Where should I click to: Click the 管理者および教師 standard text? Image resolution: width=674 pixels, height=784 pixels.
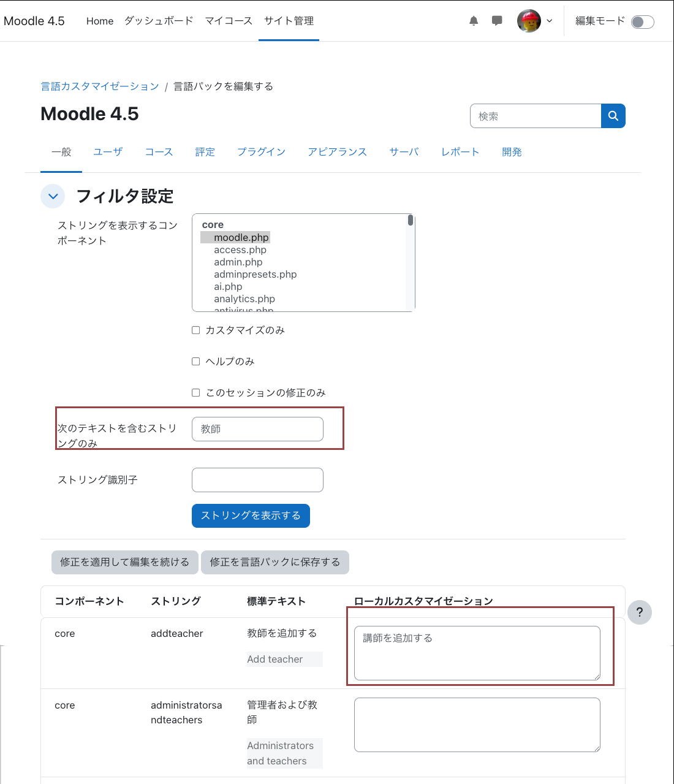[x=282, y=712]
